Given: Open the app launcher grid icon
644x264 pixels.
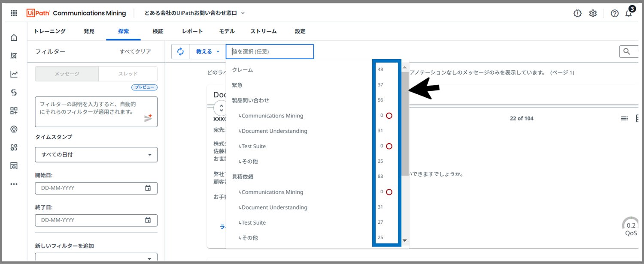Looking at the screenshot, I should click(14, 13).
